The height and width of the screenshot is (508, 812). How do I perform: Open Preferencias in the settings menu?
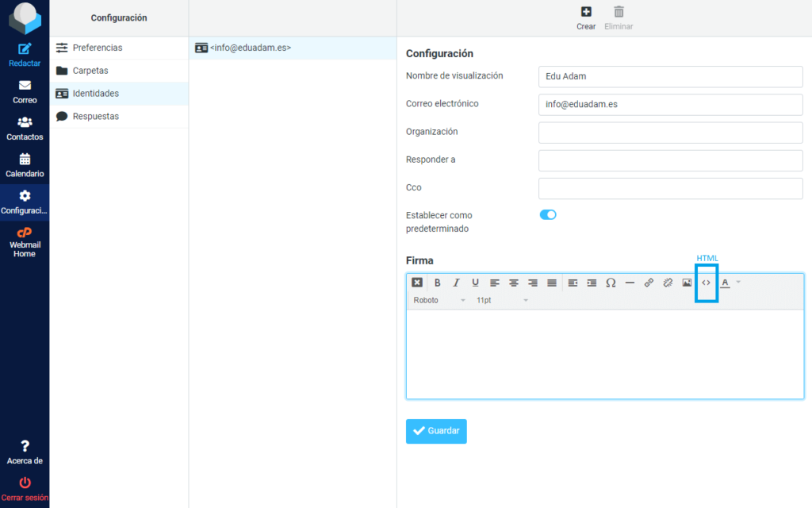(x=98, y=48)
